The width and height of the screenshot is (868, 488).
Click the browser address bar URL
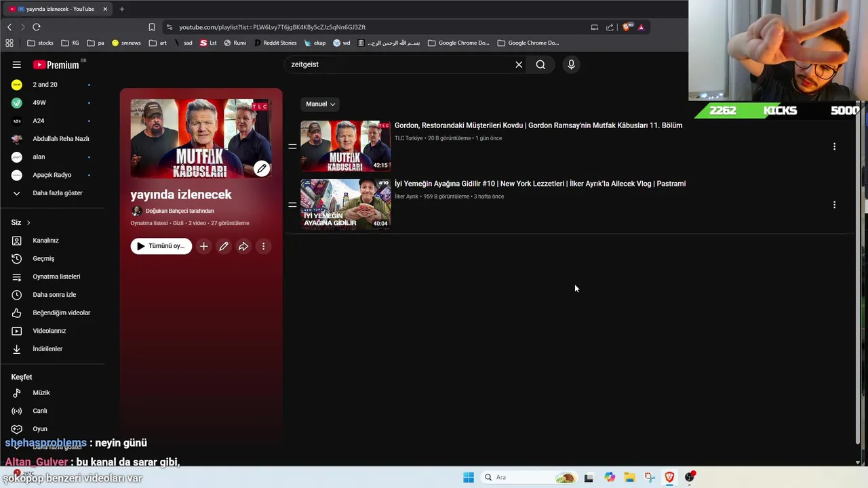pos(272,27)
